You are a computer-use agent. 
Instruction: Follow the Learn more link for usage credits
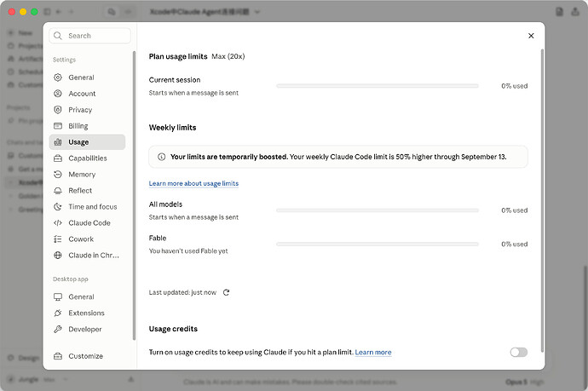(x=373, y=353)
